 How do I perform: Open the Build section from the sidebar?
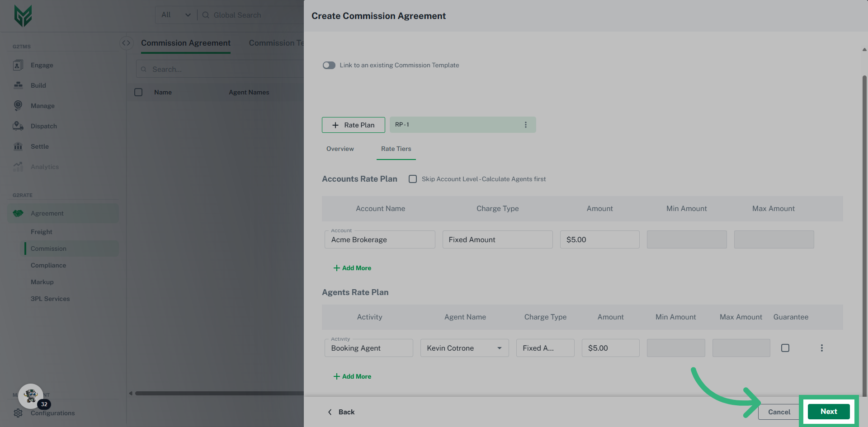[18, 85]
